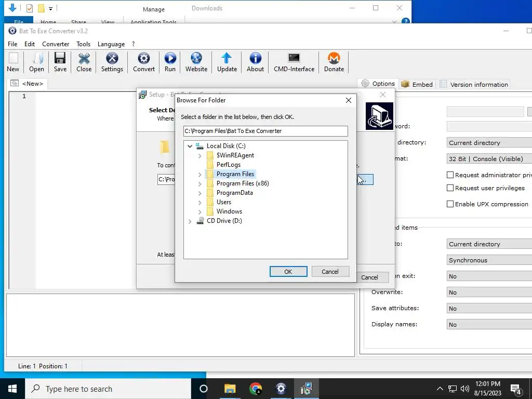Enable Request user privileges checkbox
The width and height of the screenshot is (532, 399).
coord(450,188)
